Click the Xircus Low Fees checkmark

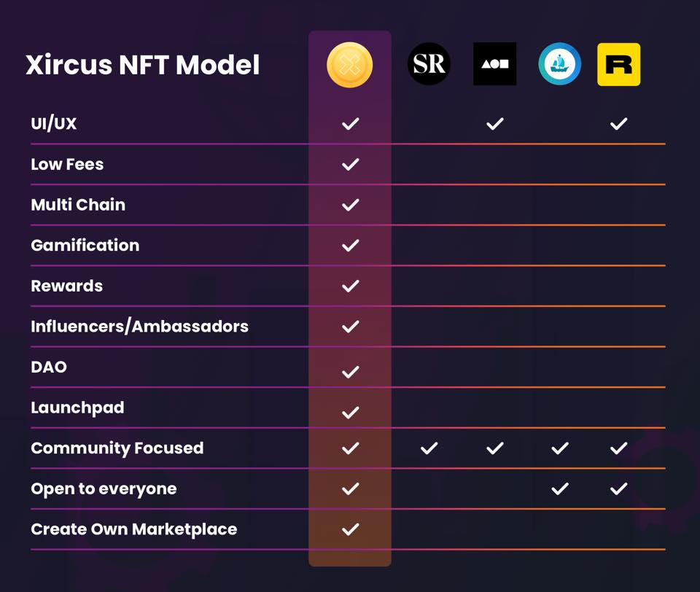pyautogui.click(x=350, y=164)
